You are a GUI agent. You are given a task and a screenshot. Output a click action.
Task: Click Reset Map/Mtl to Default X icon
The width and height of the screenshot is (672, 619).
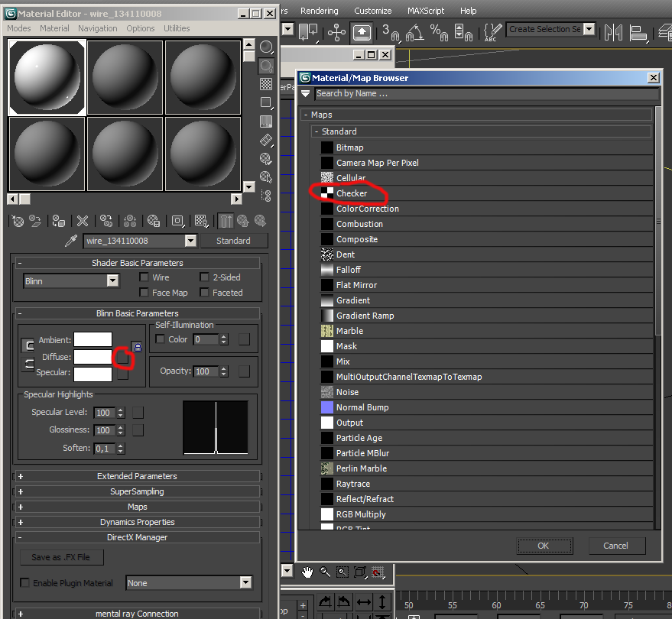click(83, 221)
